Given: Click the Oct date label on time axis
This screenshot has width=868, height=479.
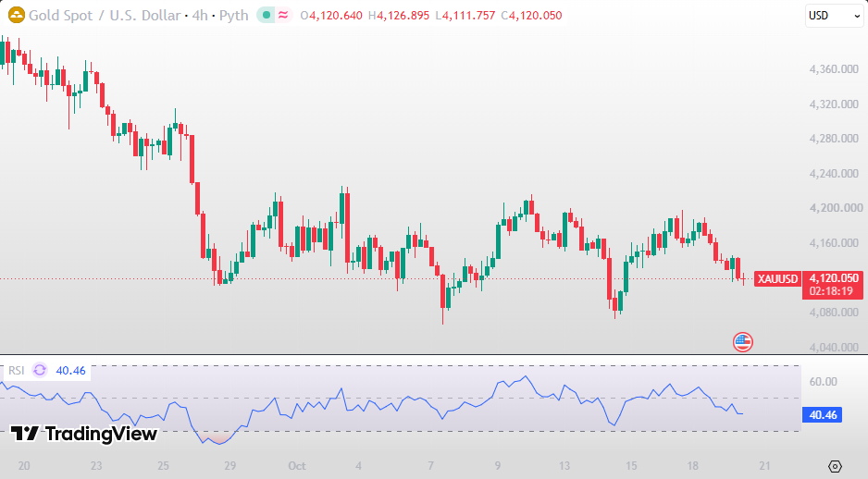Looking at the screenshot, I should 297,466.
